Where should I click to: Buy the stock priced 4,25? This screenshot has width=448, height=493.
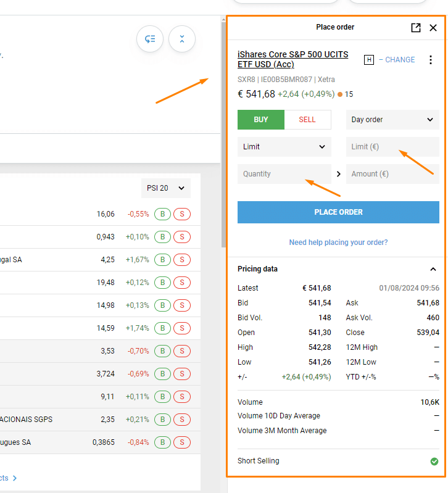click(x=162, y=260)
